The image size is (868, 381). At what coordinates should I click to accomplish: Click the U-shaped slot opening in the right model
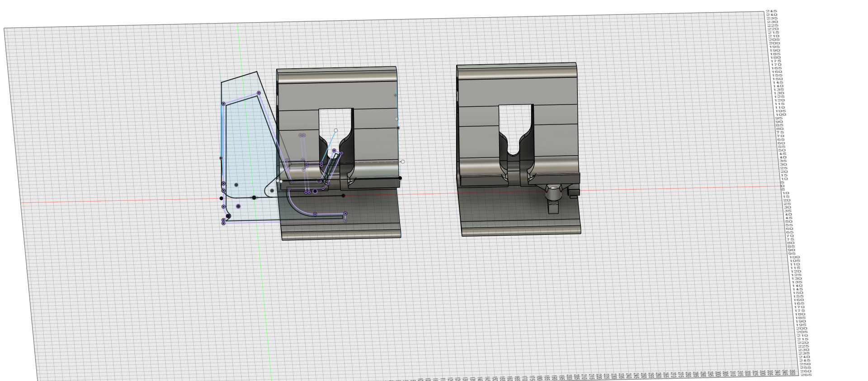click(x=515, y=130)
